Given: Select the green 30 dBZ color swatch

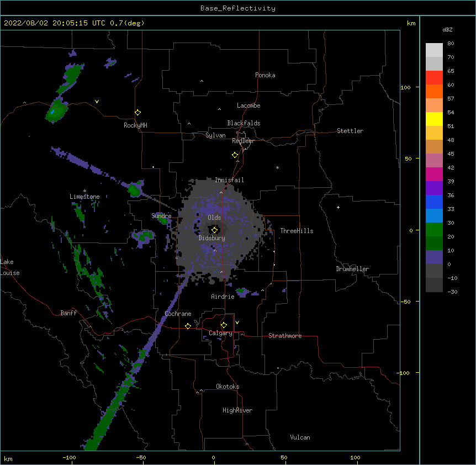Looking at the screenshot, I should click(434, 230).
